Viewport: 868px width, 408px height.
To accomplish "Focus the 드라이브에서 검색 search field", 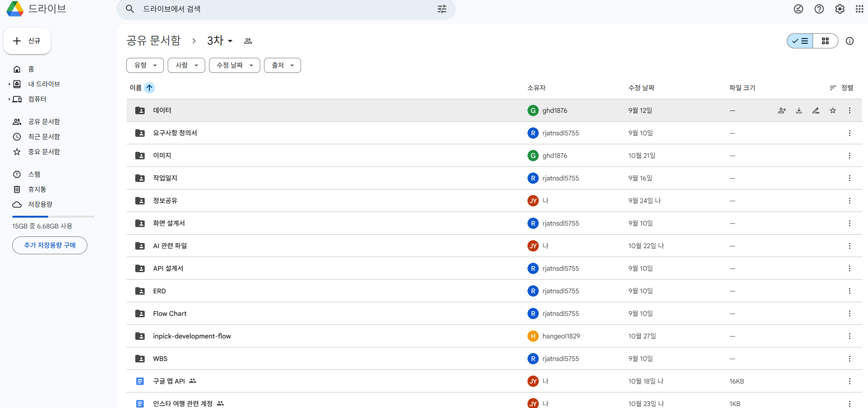I will pyautogui.click(x=286, y=9).
